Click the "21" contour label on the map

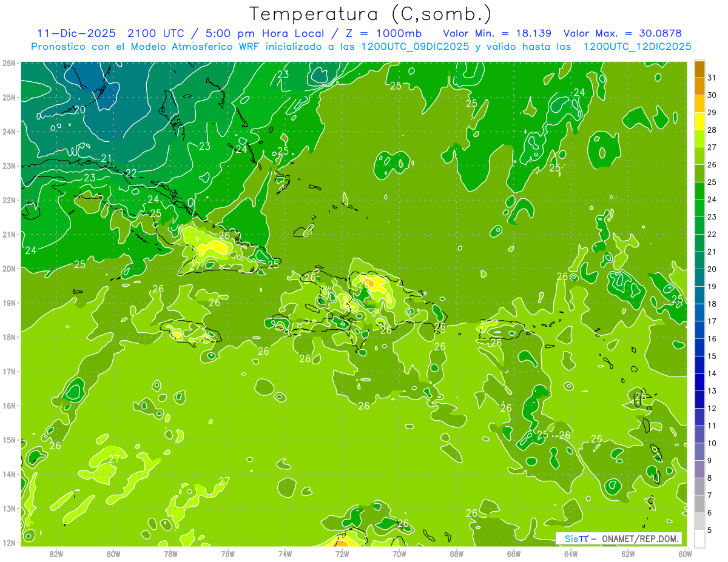click(x=106, y=158)
